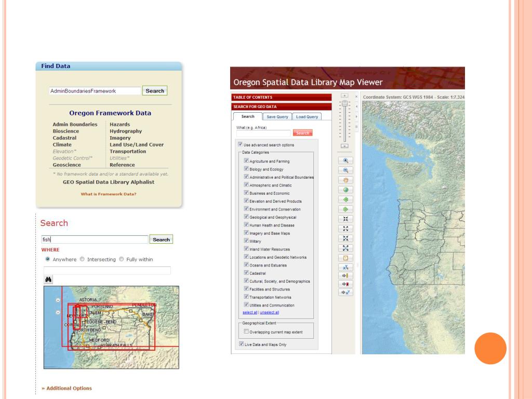
Task: Open the Save Query tab
Action: pos(277,117)
